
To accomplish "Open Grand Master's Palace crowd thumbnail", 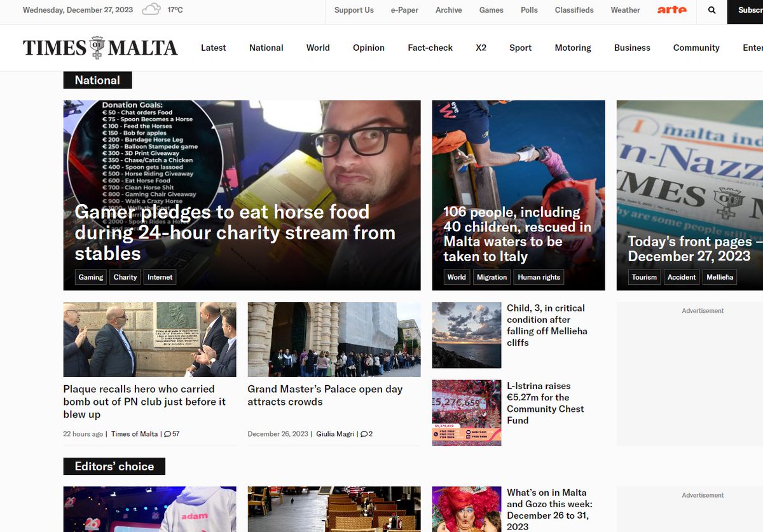I will 334,339.
